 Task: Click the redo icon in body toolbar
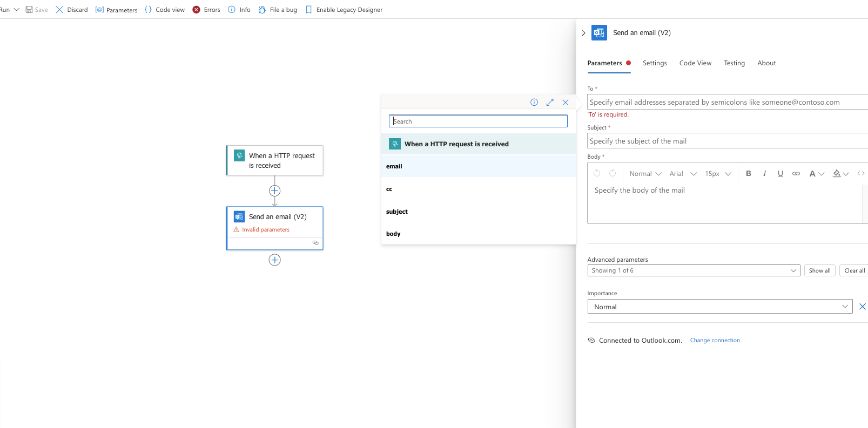tap(613, 173)
